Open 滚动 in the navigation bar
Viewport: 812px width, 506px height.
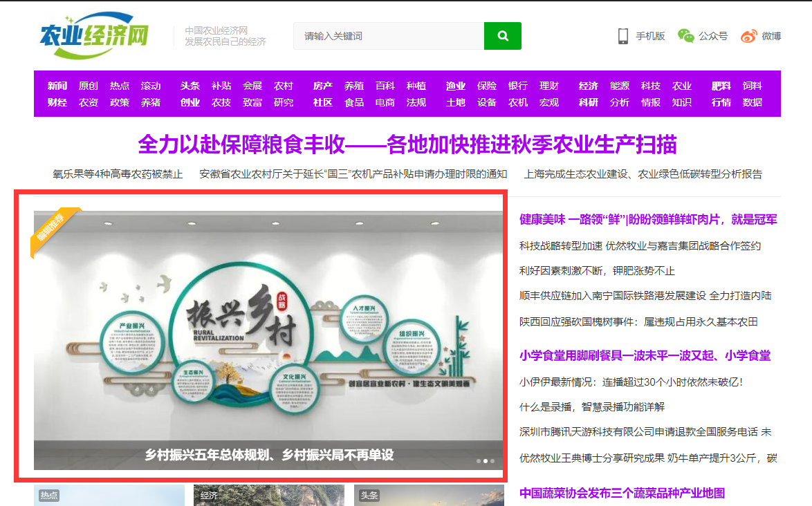click(151, 86)
